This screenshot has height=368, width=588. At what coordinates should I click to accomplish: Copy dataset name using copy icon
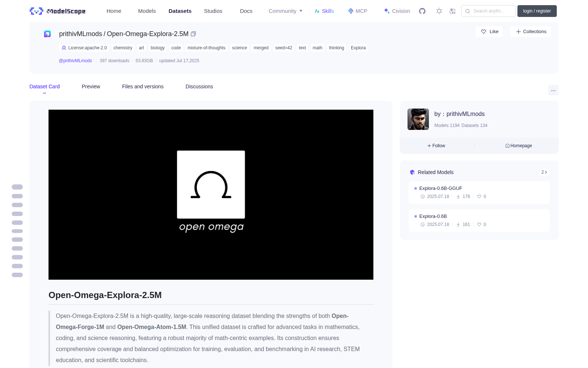193,34
